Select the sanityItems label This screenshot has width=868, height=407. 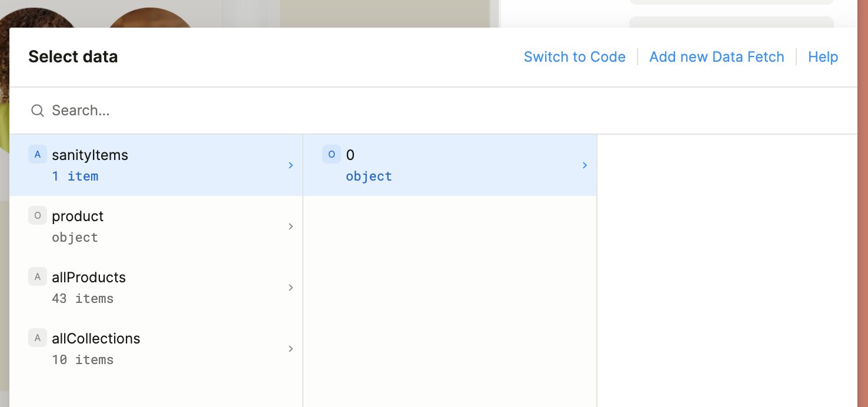click(x=90, y=155)
